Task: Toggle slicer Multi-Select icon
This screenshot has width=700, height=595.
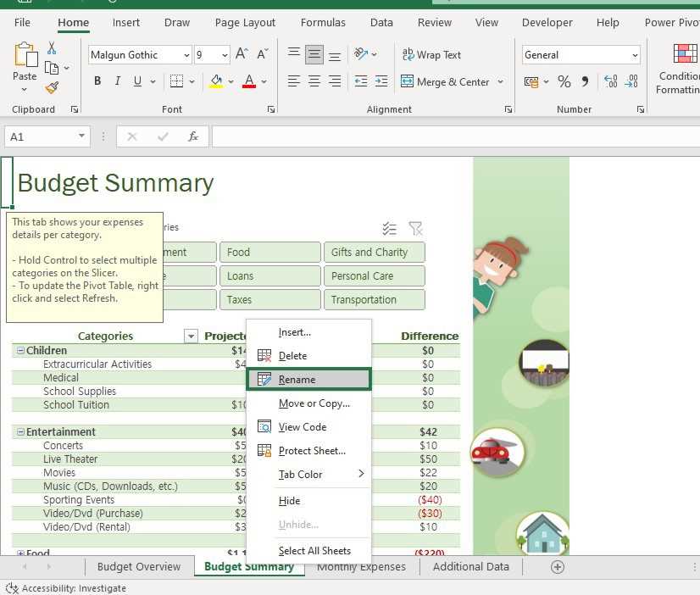Action: click(x=389, y=229)
